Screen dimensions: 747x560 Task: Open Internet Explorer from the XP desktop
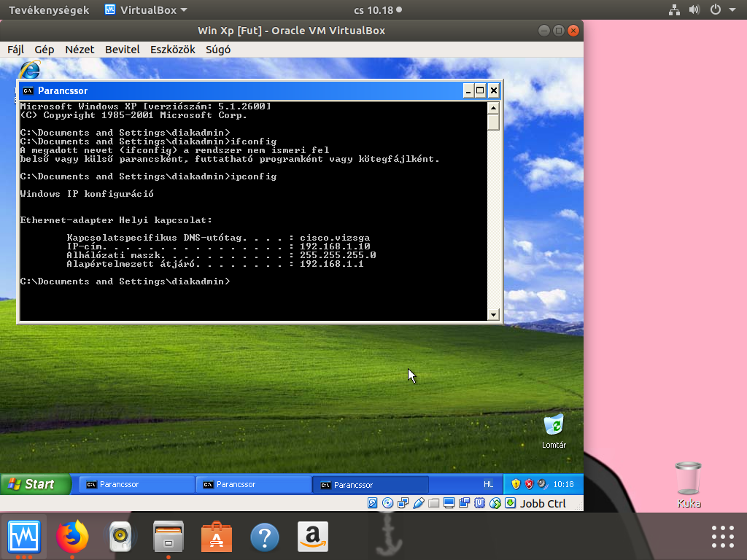pos(30,71)
